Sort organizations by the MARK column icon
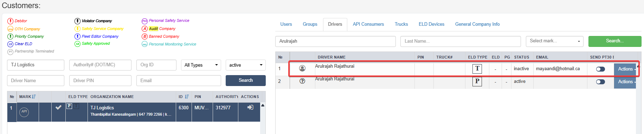The image size is (644, 134). [x=34, y=97]
